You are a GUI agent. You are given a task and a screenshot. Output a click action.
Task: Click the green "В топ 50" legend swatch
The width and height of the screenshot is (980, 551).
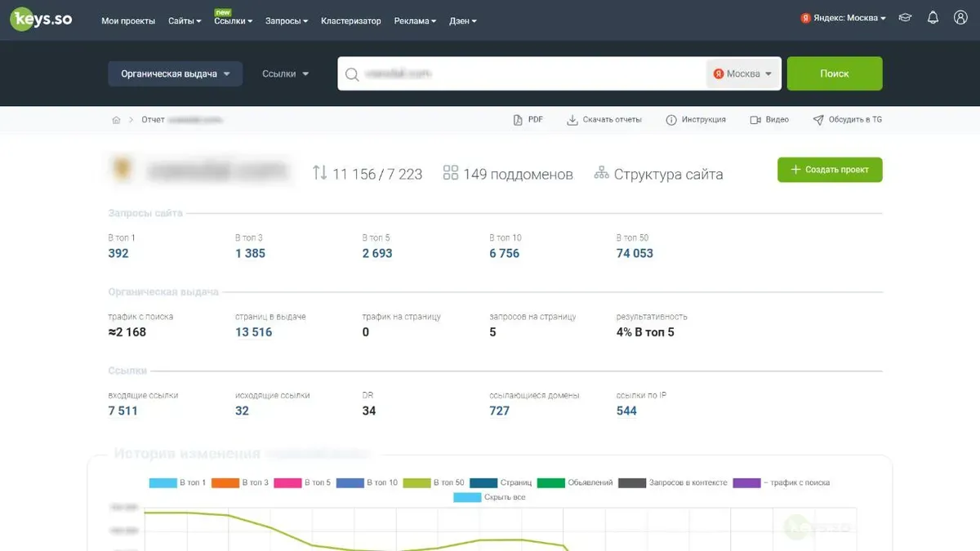[x=417, y=482]
